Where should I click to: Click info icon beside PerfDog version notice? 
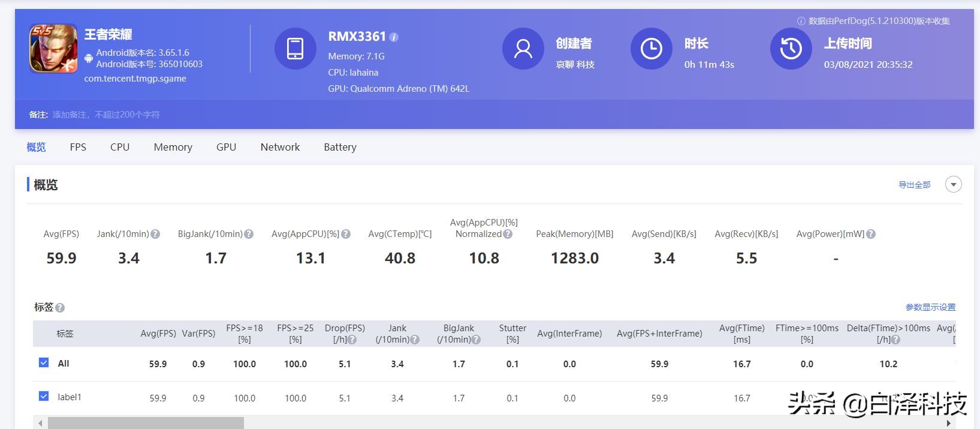coord(801,21)
